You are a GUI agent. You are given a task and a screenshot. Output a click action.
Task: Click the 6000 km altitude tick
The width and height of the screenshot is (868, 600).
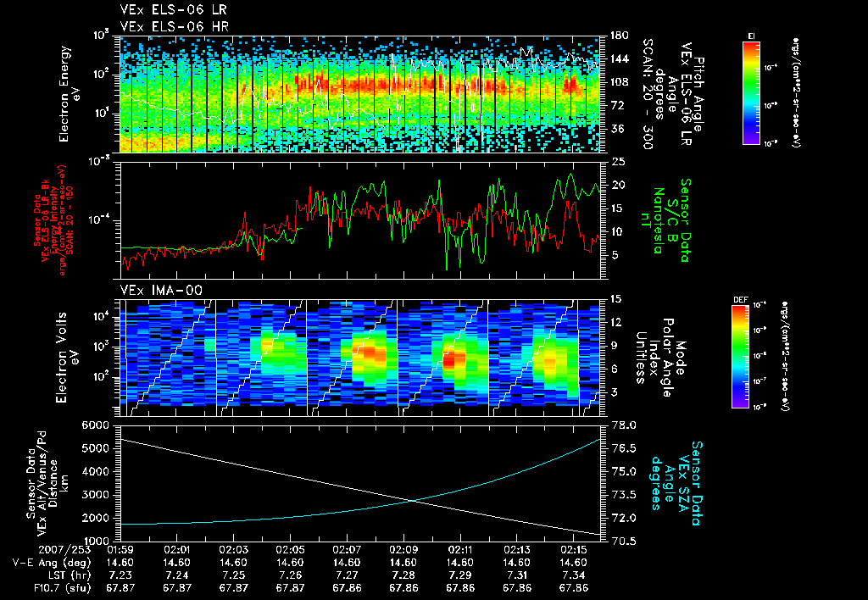click(95, 425)
